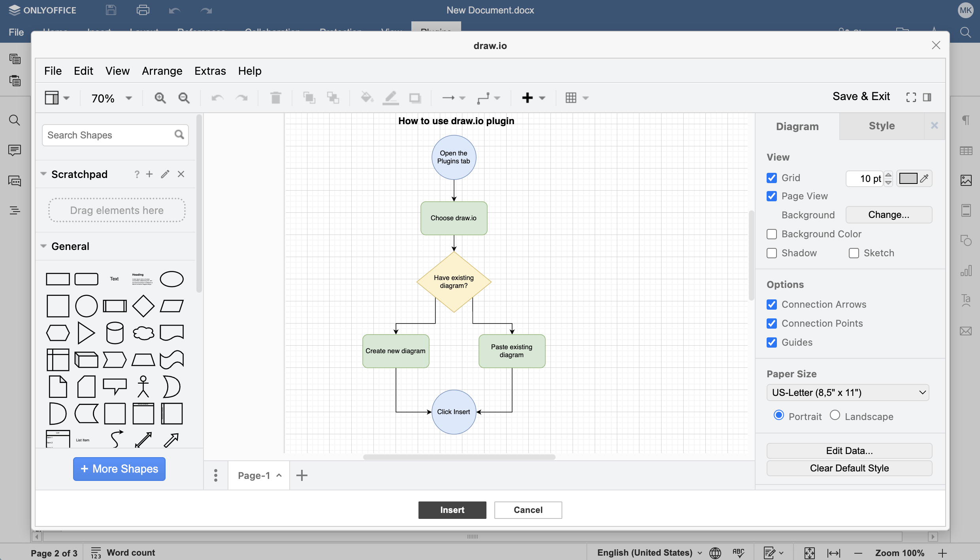The width and height of the screenshot is (980, 560).
Task: Click the More Shapes button
Action: coord(119,469)
